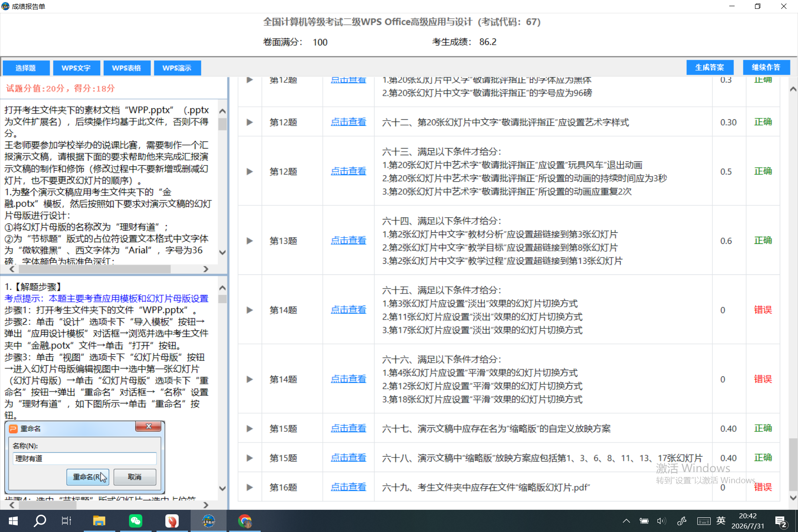Click 正确 status in the 六十二 row

tap(763, 122)
